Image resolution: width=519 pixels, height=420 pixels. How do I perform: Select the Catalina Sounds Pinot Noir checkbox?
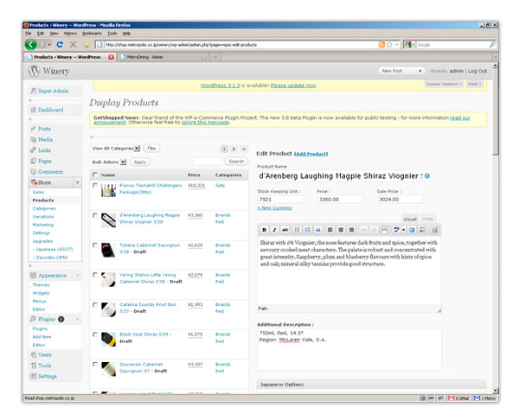click(x=94, y=305)
